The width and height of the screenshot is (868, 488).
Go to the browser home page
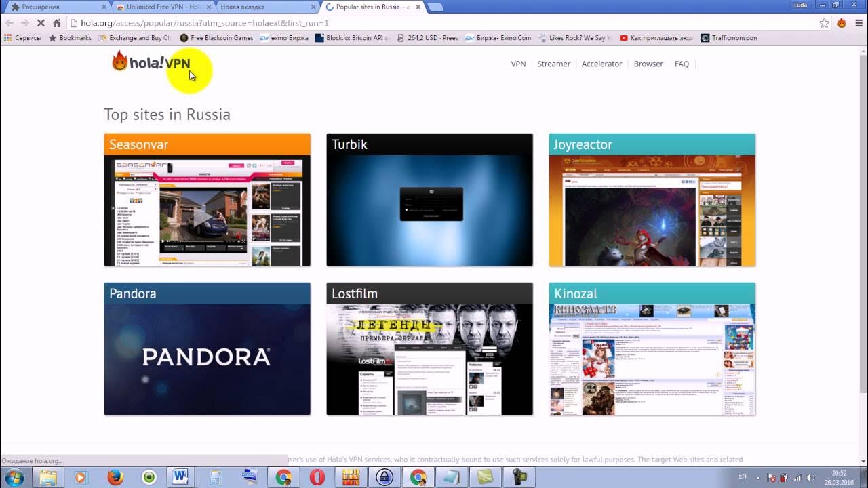click(x=57, y=23)
